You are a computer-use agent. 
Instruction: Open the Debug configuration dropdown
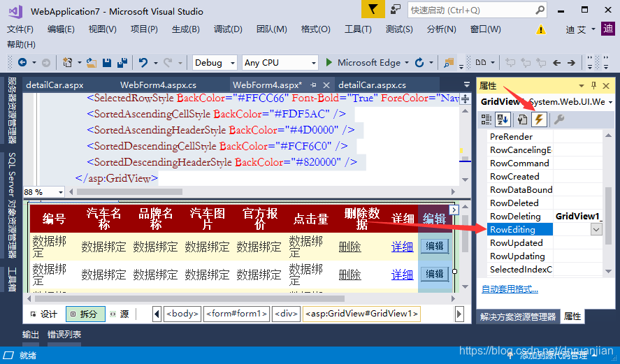point(233,63)
